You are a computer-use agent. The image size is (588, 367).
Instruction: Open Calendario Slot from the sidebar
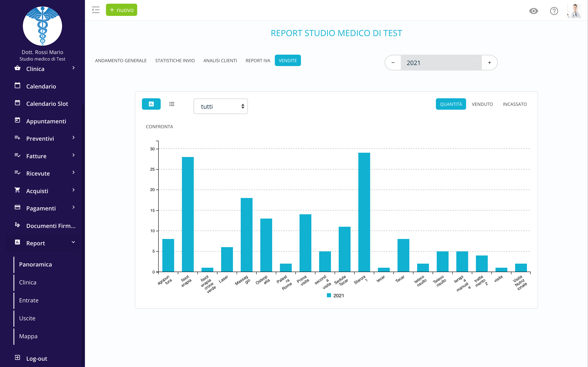[x=47, y=104]
